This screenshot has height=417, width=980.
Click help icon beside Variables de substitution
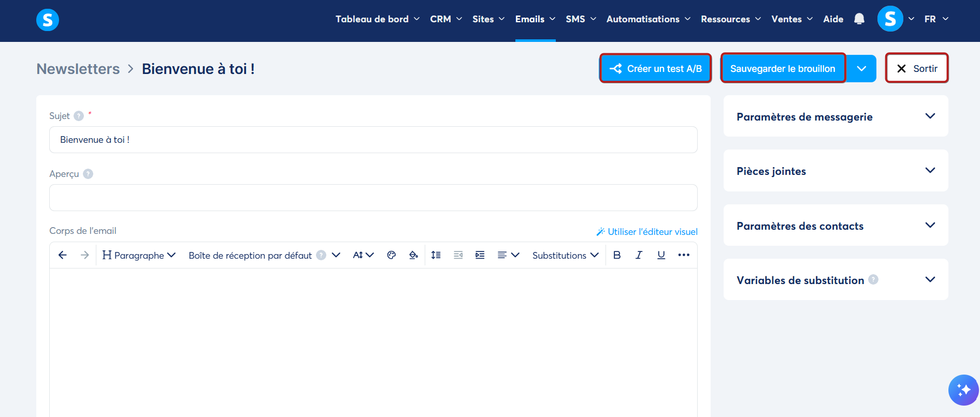873,279
